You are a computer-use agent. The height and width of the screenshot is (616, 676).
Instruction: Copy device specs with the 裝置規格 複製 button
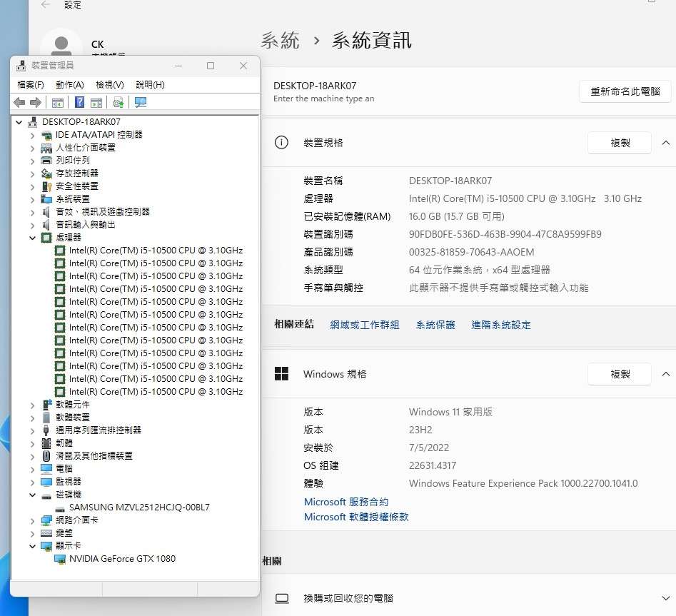620,143
